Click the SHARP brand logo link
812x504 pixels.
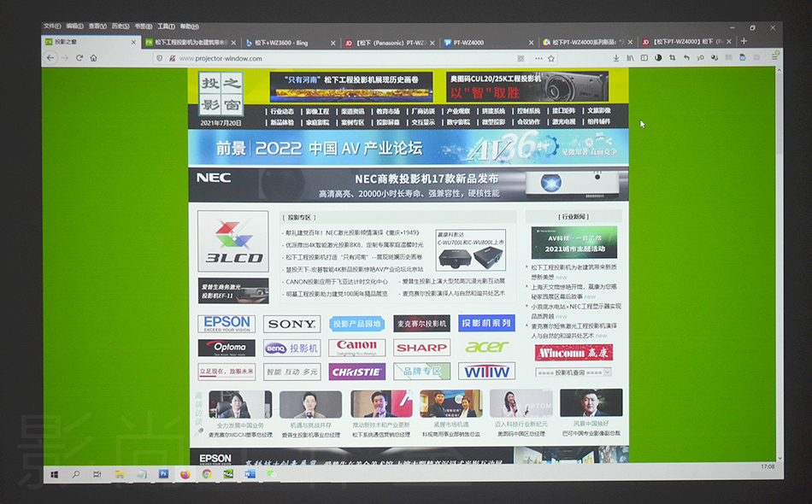421,348
